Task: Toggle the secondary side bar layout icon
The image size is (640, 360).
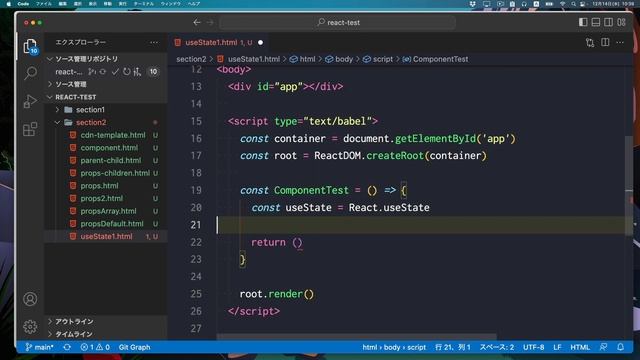Action: pyautogui.click(x=609, y=22)
